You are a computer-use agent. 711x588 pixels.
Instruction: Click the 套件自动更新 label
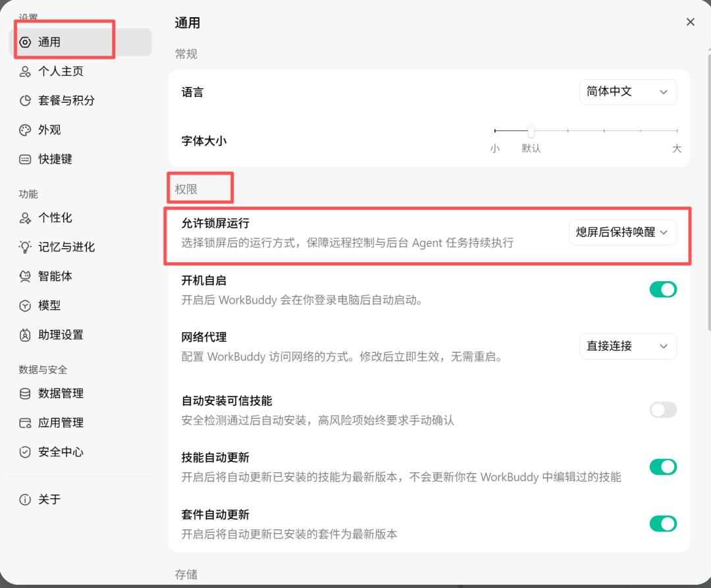(215, 514)
